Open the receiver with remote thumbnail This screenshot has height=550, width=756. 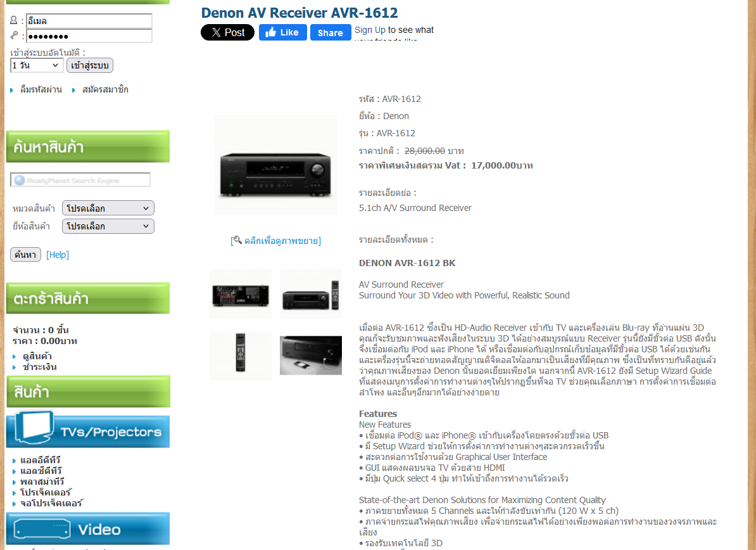coord(310,294)
